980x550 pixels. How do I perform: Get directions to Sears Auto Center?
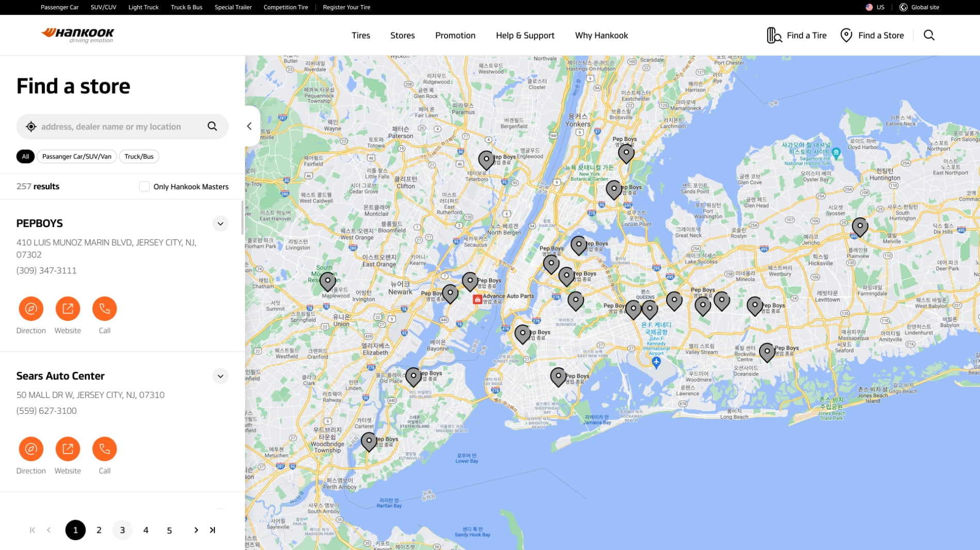point(31,449)
